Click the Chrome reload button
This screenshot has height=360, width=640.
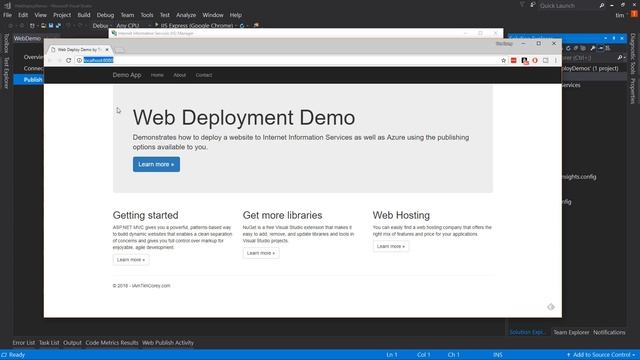[x=69, y=60]
